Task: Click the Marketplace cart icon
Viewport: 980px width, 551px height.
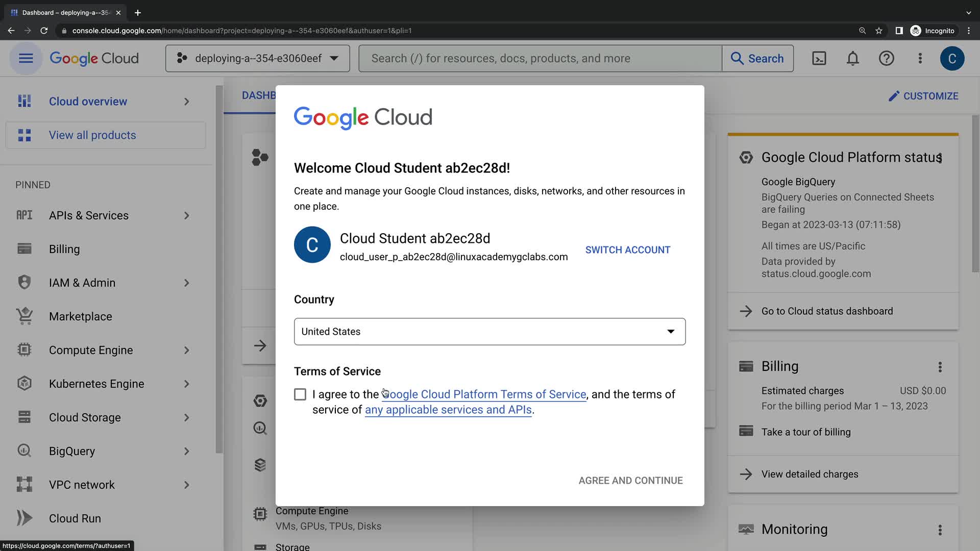Action: coord(24,316)
